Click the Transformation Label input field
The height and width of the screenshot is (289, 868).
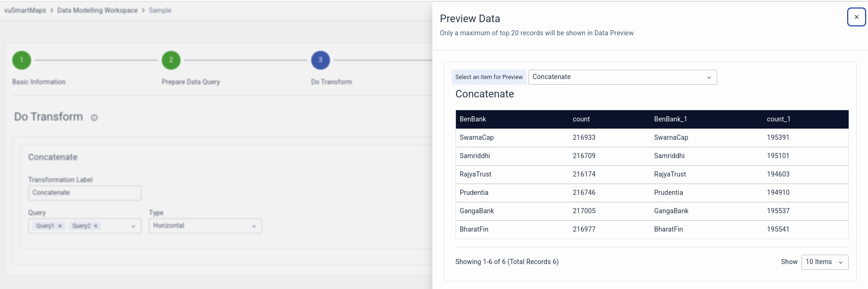84,193
